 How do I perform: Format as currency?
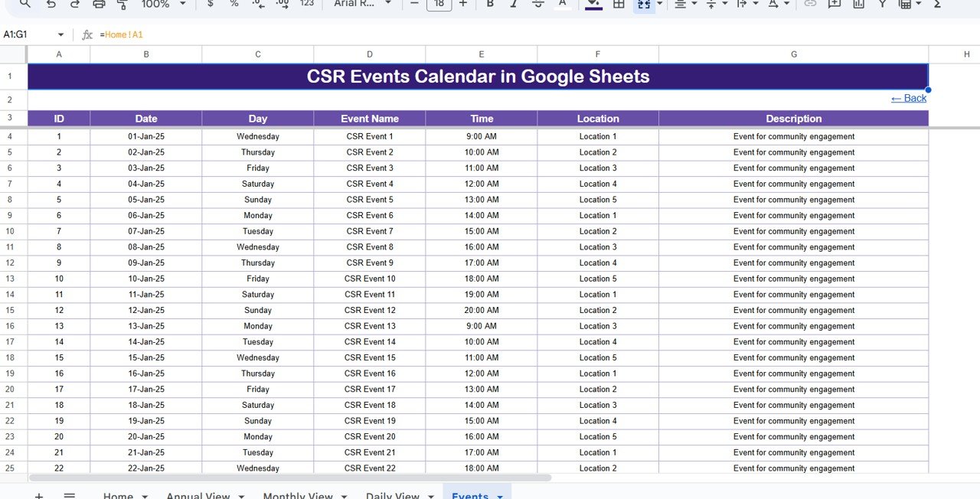point(210,5)
